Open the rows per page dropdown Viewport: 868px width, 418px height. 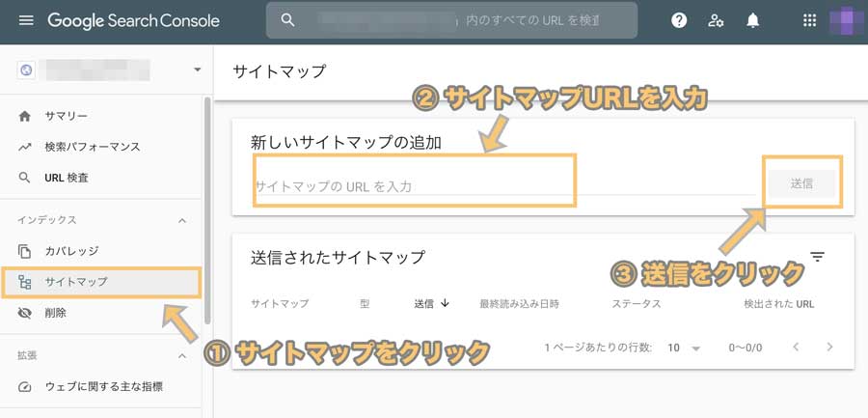pos(684,348)
